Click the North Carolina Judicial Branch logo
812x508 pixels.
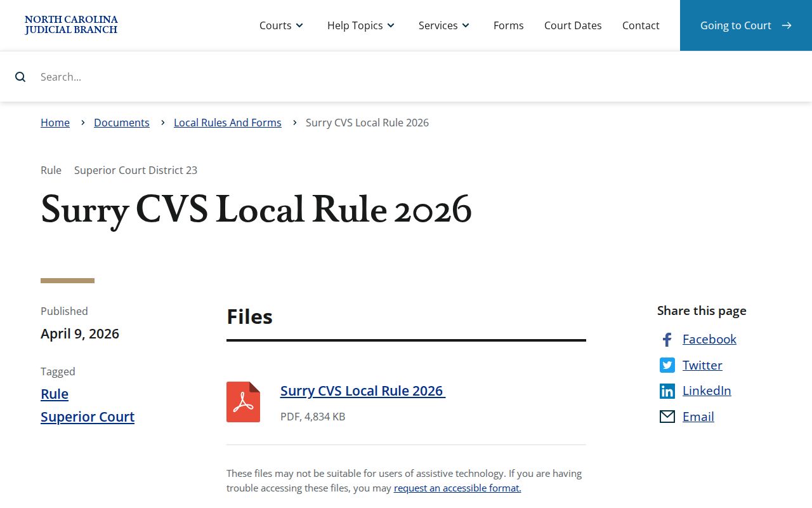(71, 25)
